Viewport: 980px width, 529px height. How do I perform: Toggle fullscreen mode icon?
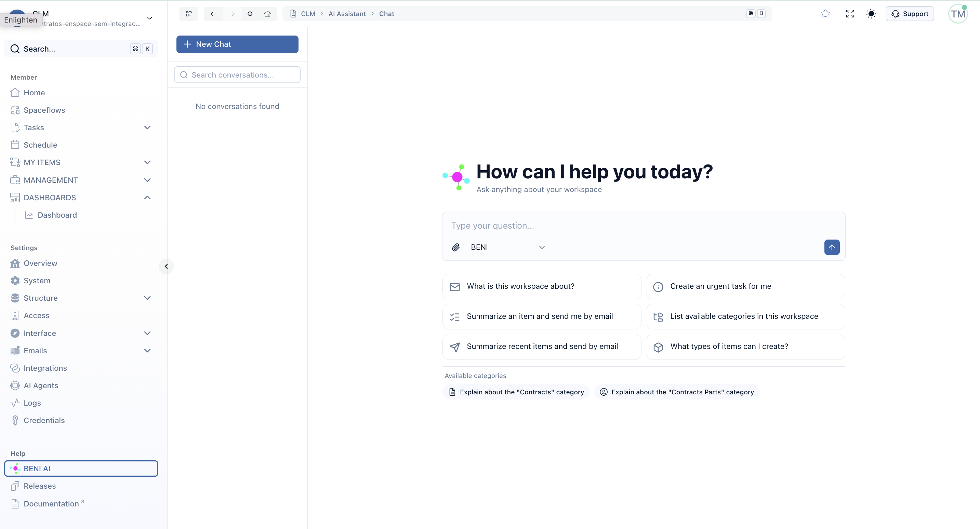(x=849, y=14)
